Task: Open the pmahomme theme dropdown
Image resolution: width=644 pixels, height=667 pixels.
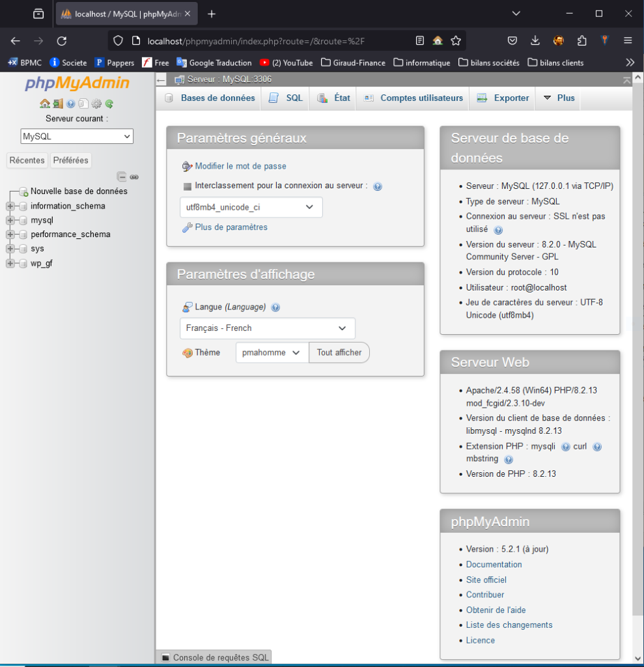Action: click(x=272, y=352)
